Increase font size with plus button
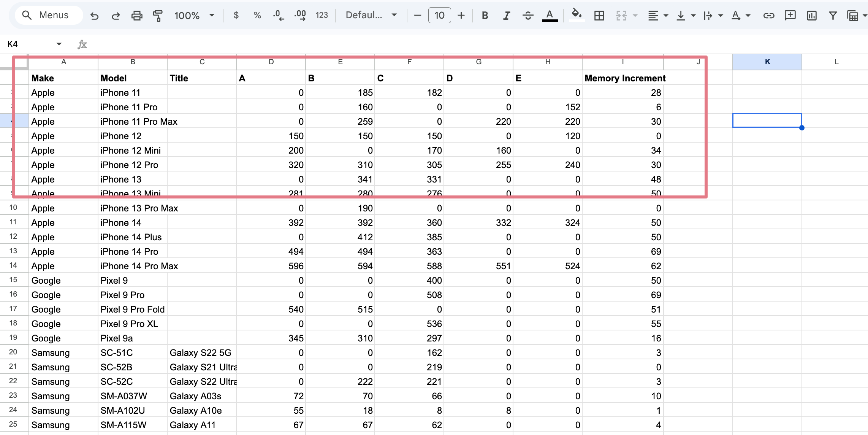 (x=461, y=15)
